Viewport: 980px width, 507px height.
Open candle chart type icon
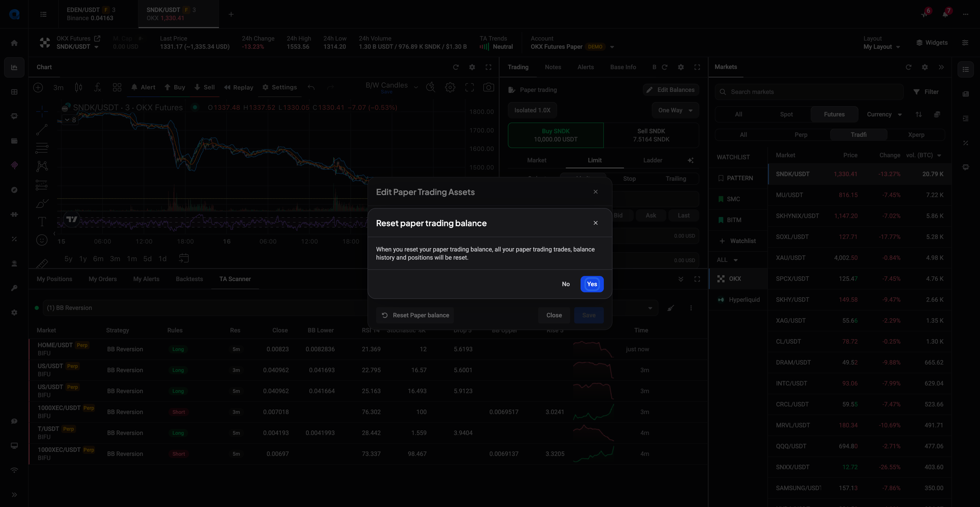click(78, 88)
